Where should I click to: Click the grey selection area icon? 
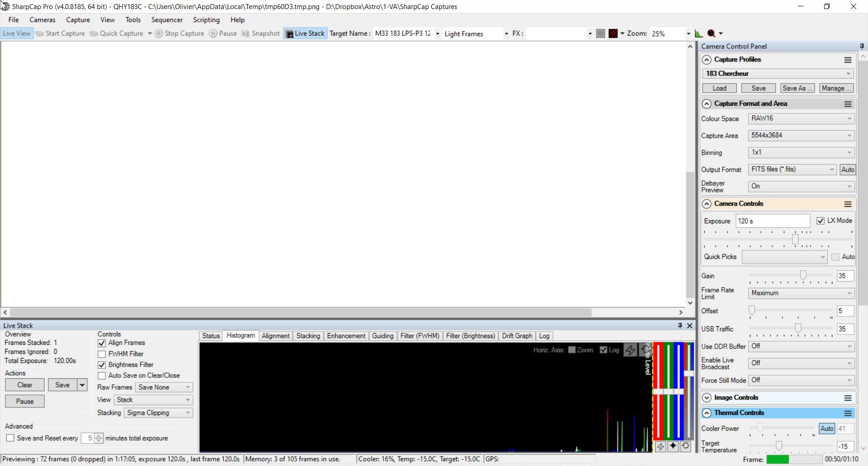(601, 33)
